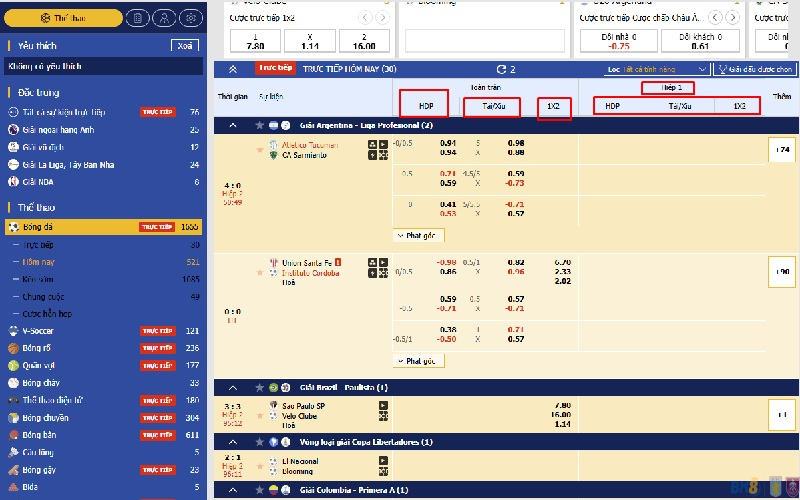This screenshot has height=500, width=800.
Task: Click the Bóng rổ basketball sport icon
Action: click(x=13, y=348)
